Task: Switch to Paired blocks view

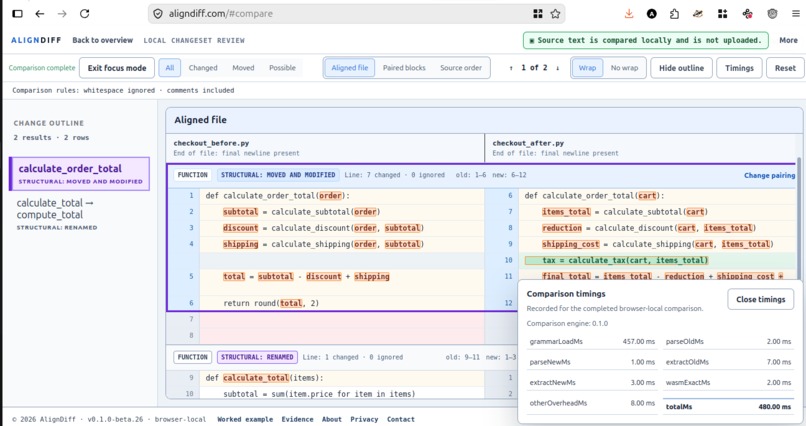Action: [x=404, y=68]
